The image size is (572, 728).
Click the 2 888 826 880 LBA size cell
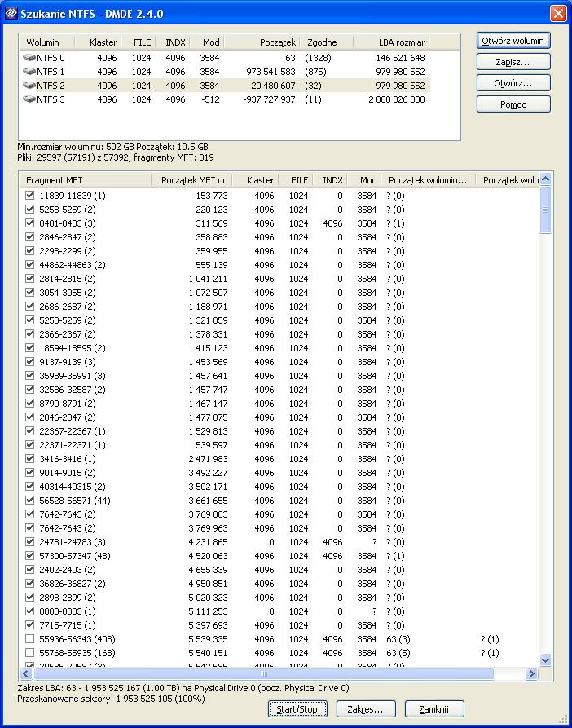pos(397,99)
